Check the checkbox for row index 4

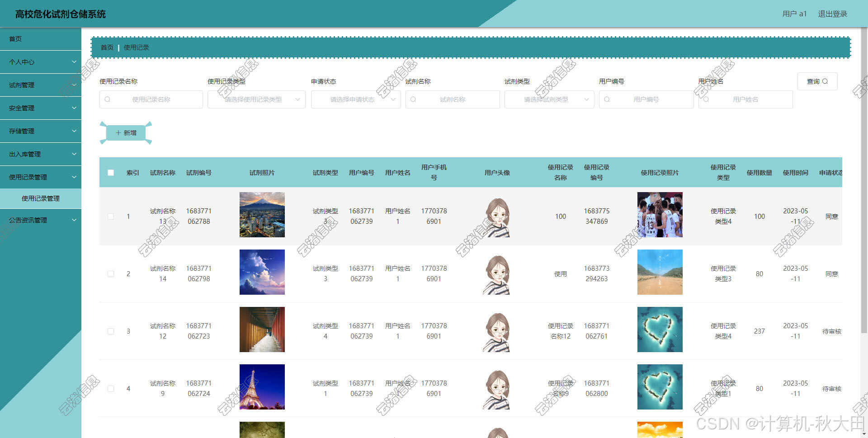tap(111, 389)
